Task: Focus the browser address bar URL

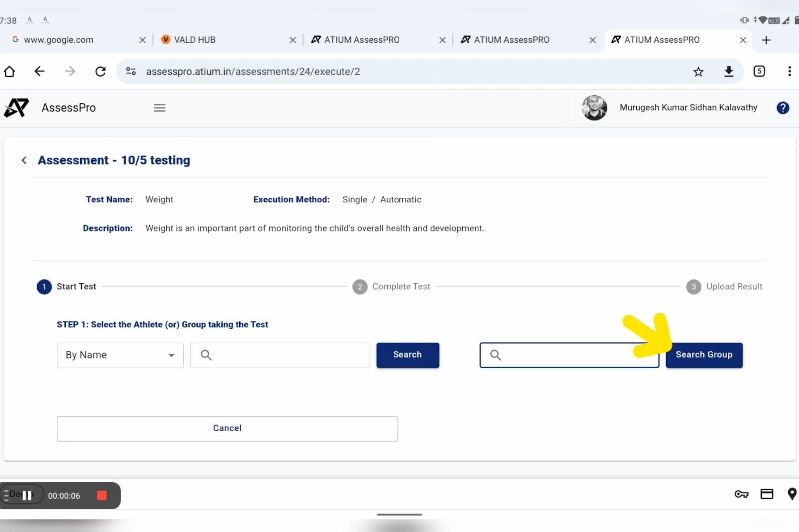Action: (x=253, y=72)
